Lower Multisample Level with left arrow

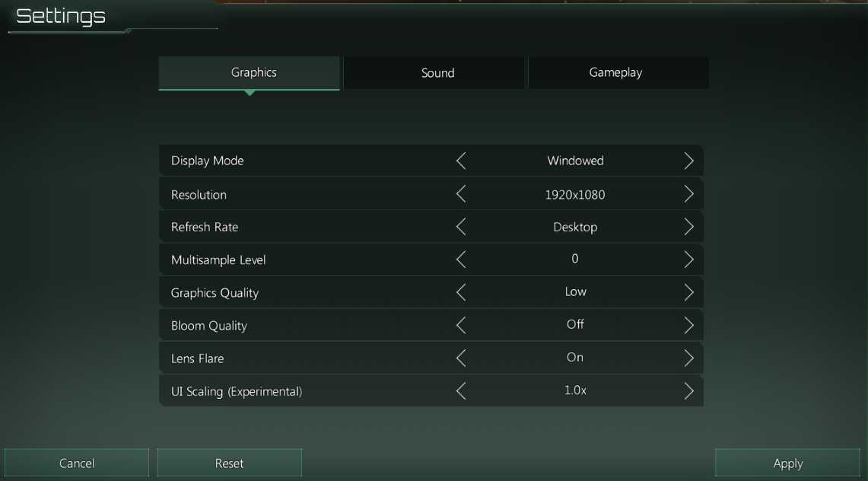(x=461, y=260)
